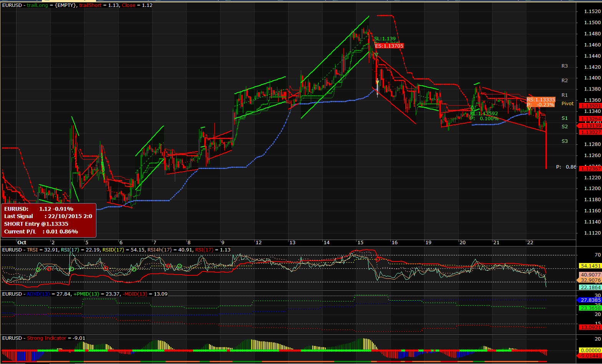Click the 22 date tick on the time axis
This screenshot has height=364, width=602.
(x=530, y=242)
